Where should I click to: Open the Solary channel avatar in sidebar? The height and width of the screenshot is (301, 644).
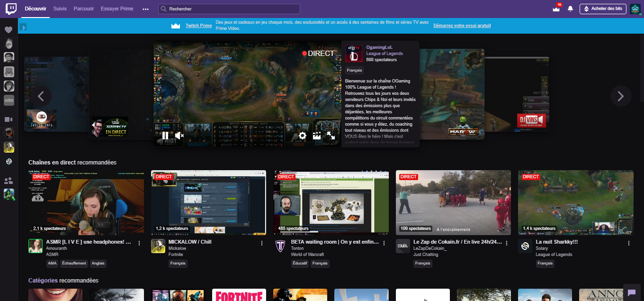click(9, 162)
